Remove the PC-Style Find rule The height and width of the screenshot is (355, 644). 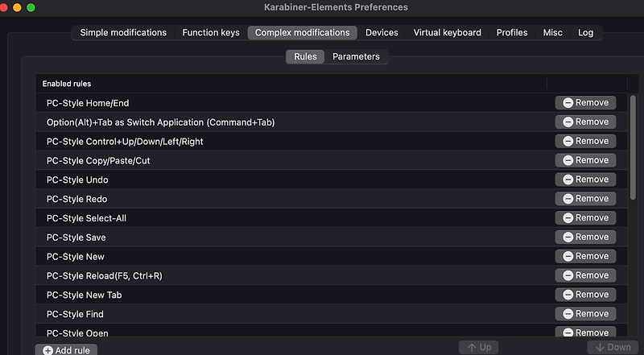585,313
